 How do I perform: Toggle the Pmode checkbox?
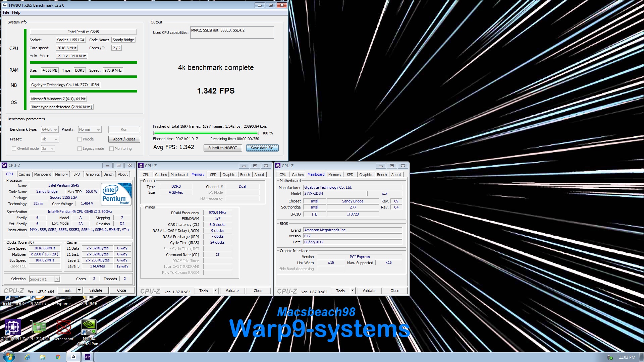point(79,139)
